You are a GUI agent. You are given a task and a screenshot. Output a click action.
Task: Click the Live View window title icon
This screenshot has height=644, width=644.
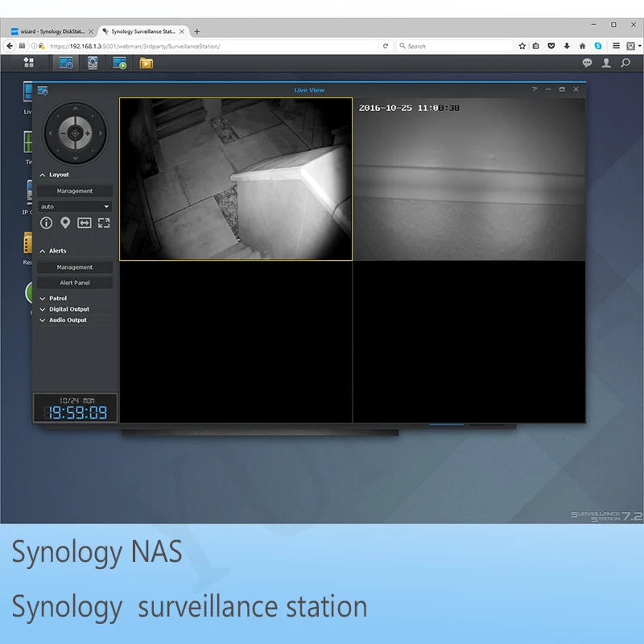tap(43, 90)
